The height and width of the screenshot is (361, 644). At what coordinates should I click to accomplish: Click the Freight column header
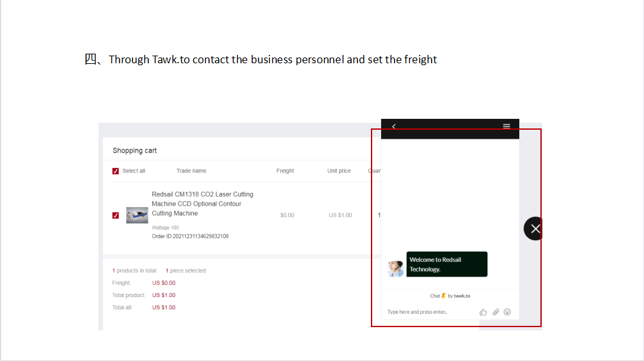285,171
